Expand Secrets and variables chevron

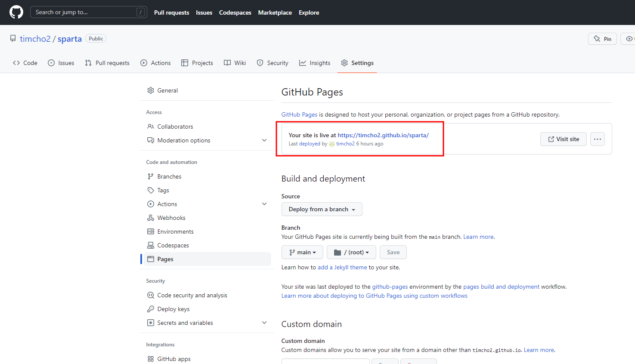(264, 323)
